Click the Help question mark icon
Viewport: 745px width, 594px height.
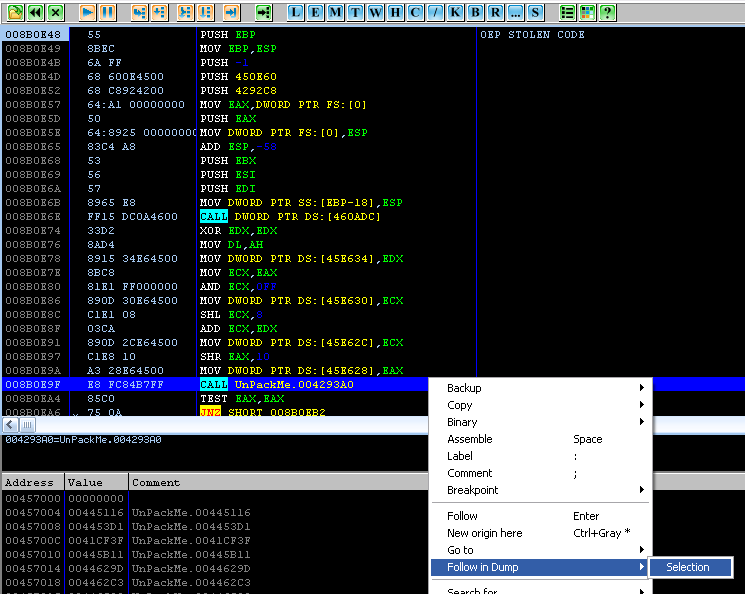click(606, 13)
